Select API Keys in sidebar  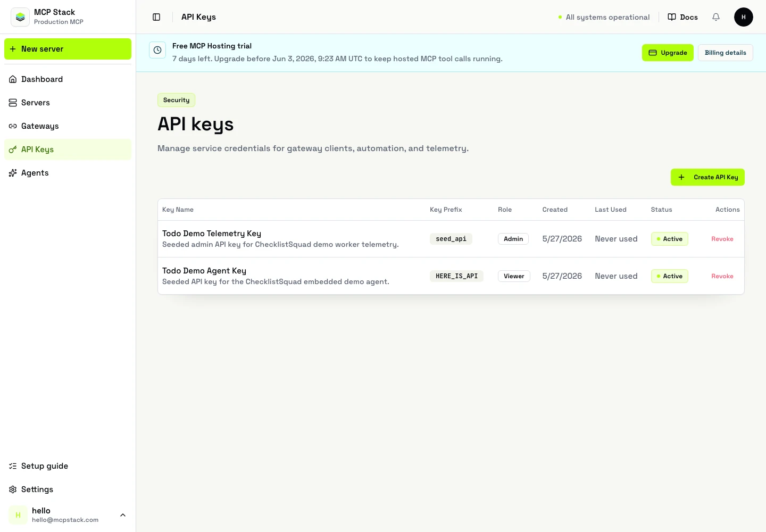point(68,149)
